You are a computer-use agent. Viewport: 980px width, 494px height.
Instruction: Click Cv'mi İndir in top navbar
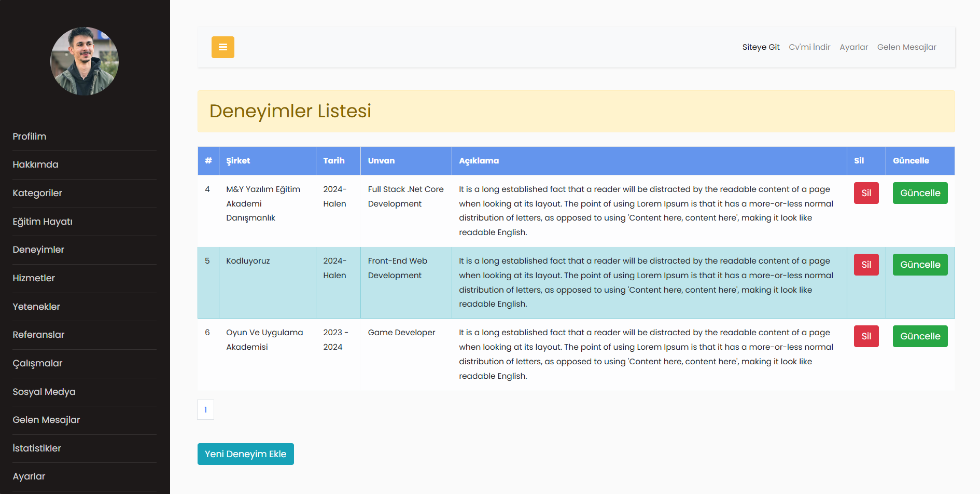809,47
